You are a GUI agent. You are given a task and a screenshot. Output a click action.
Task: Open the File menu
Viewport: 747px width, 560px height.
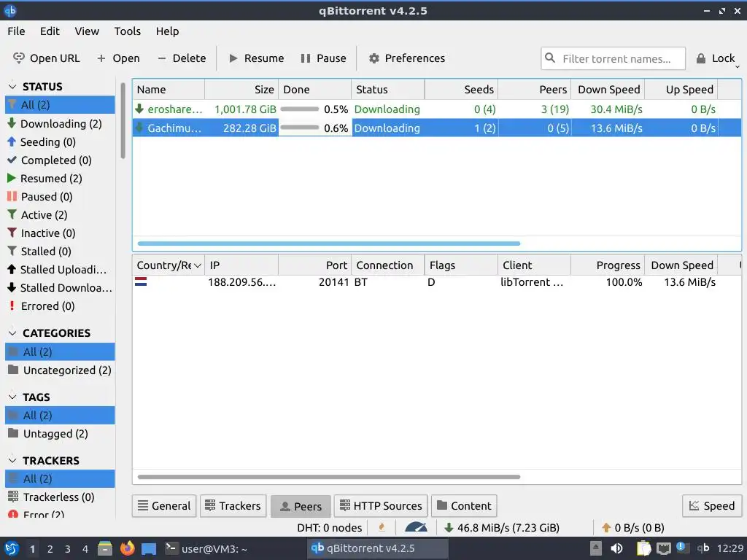pyautogui.click(x=16, y=31)
